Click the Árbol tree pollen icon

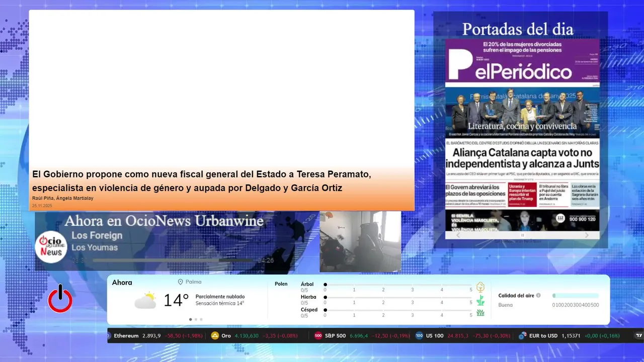click(x=480, y=287)
